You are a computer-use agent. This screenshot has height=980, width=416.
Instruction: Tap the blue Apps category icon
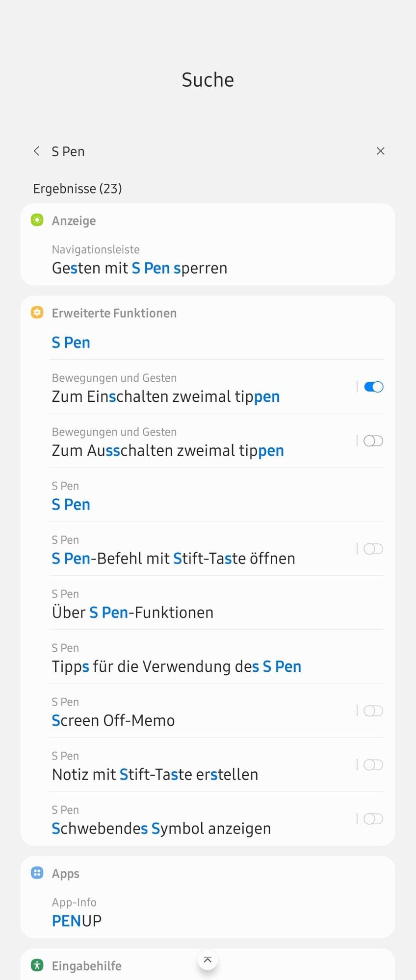[37, 873]
